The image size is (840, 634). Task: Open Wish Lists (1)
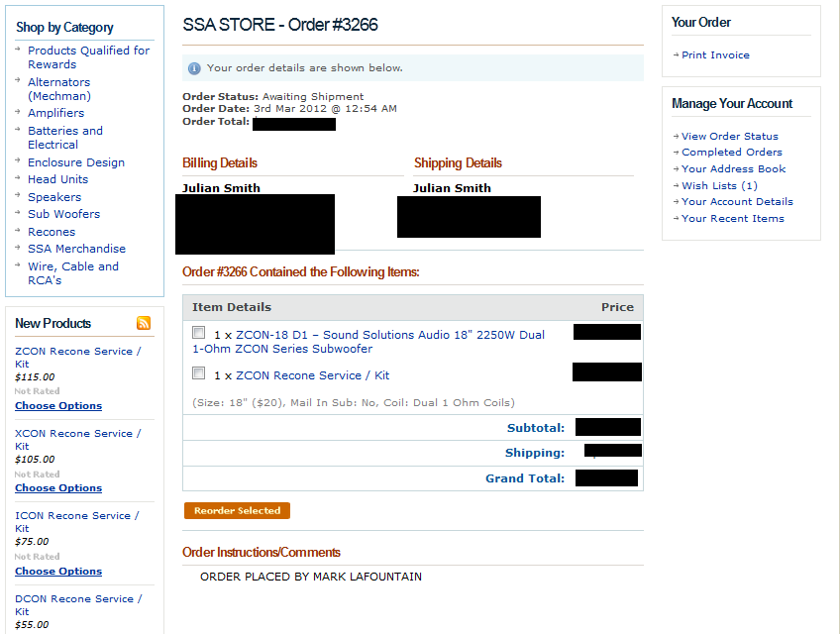(719, 185)
